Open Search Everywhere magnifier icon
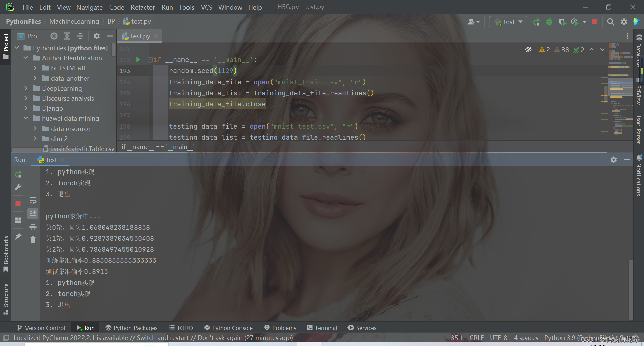 tap(611, 22)
